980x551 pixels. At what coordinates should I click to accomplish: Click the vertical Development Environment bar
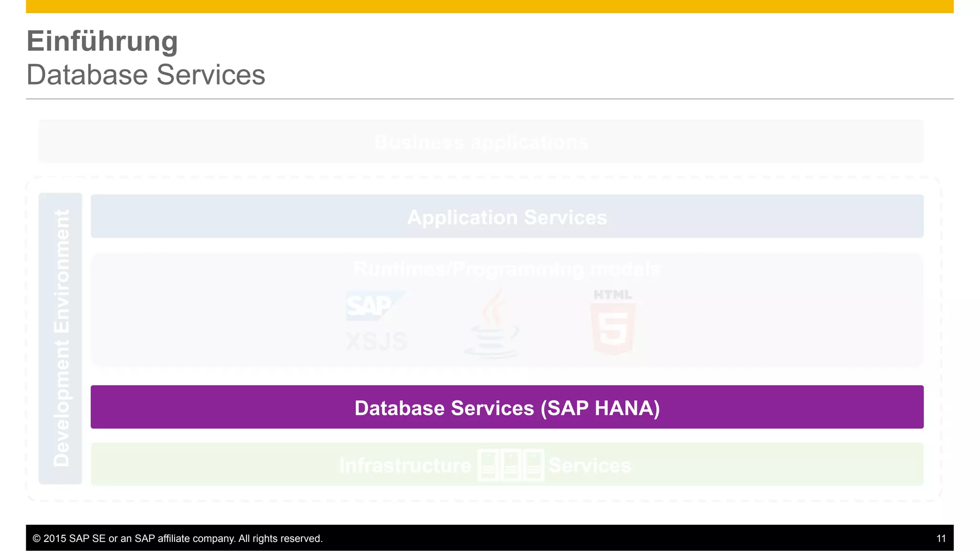coord(60,339)
